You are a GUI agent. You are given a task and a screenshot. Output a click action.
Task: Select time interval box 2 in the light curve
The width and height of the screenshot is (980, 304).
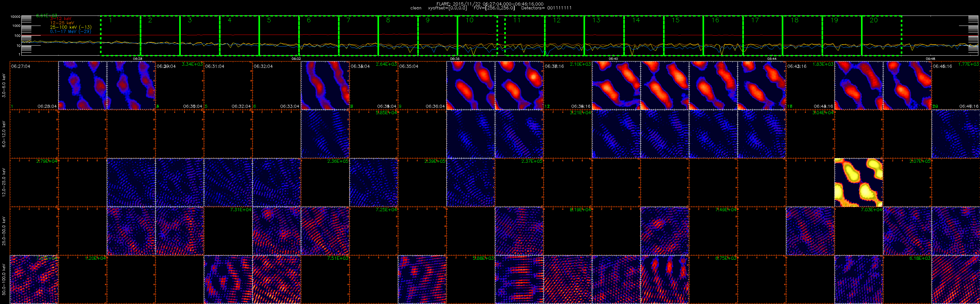pos(160,36)
